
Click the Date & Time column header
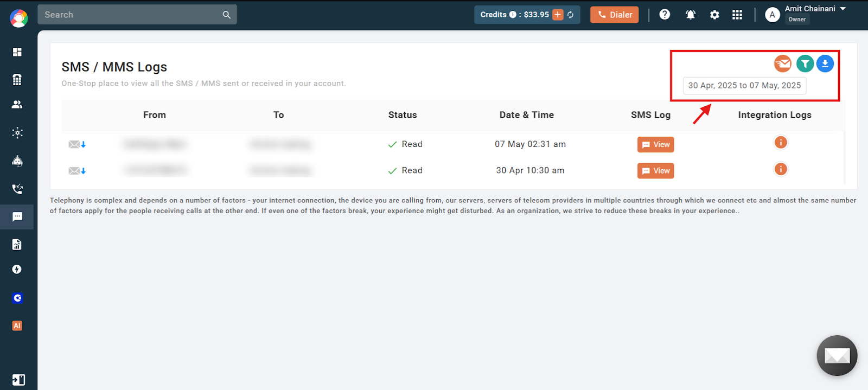527,115
